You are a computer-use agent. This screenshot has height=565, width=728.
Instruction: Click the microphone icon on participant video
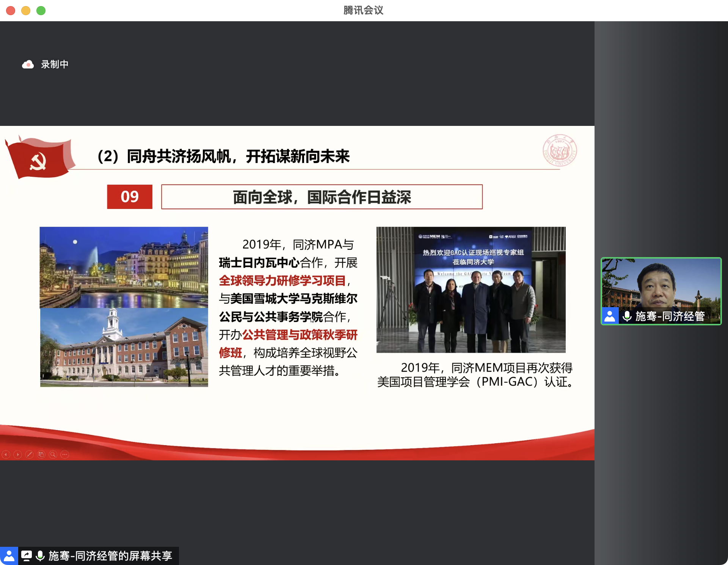point(627,316)
